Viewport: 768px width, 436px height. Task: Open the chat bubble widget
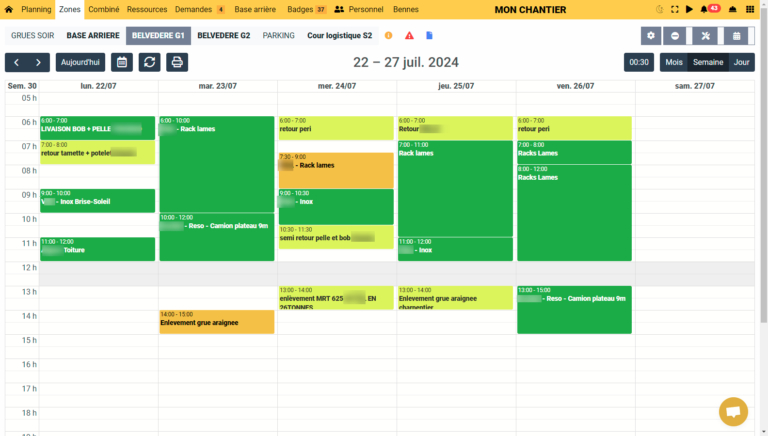(x=733, y=411)
